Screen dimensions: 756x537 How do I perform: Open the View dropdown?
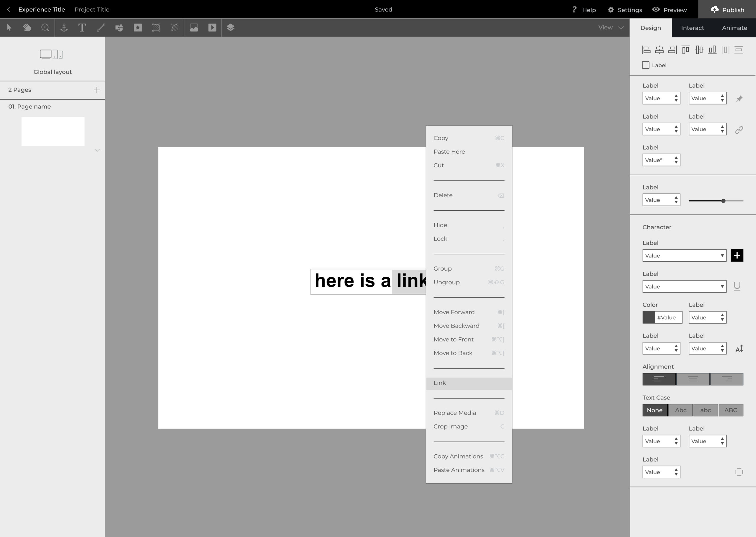tap(611, 27)
